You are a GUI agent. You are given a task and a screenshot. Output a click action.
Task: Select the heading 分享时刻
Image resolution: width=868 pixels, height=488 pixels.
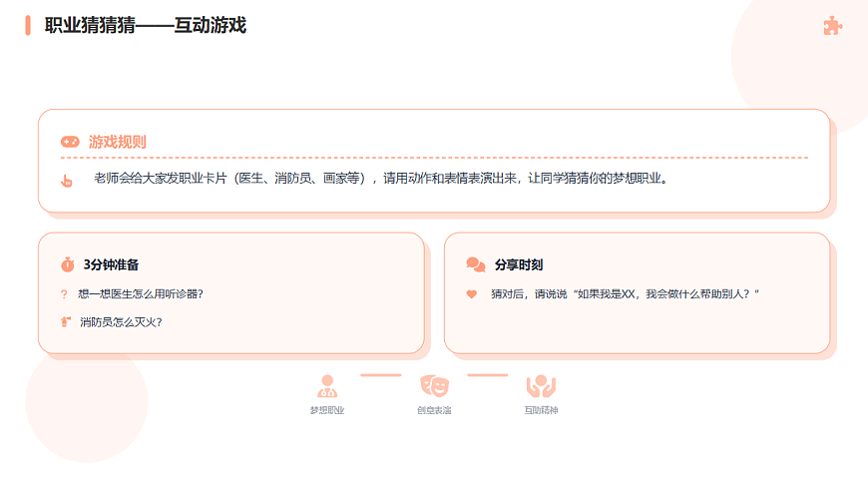point(519,264)
